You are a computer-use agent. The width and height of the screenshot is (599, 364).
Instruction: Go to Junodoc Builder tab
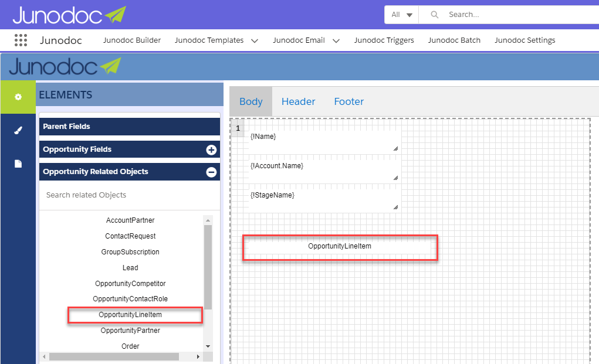132,40
